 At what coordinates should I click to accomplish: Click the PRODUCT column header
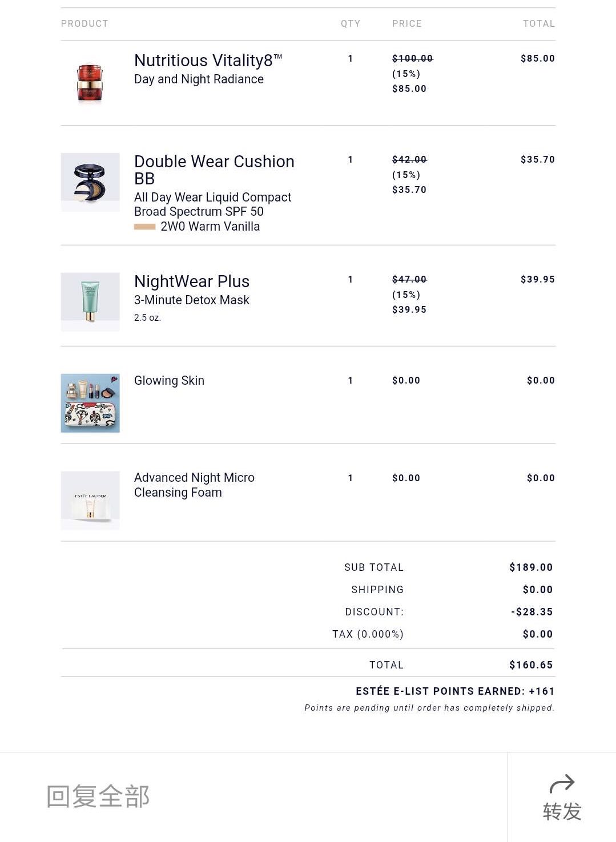click(84, 23)
